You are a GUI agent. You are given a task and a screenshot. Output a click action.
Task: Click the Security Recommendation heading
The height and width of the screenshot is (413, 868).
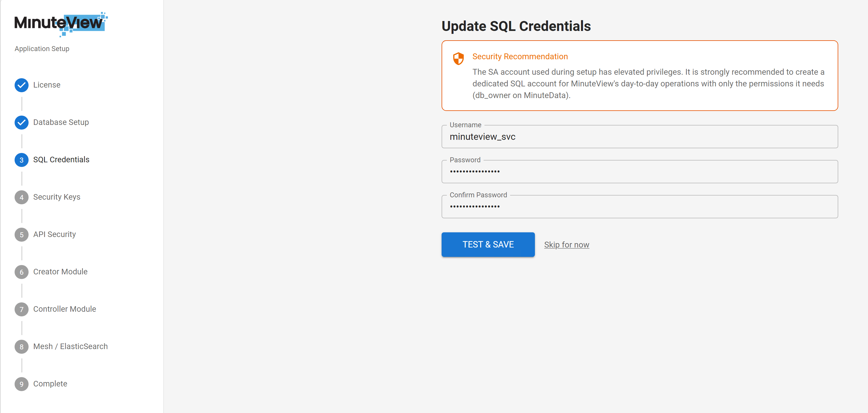tap(520, 56)
